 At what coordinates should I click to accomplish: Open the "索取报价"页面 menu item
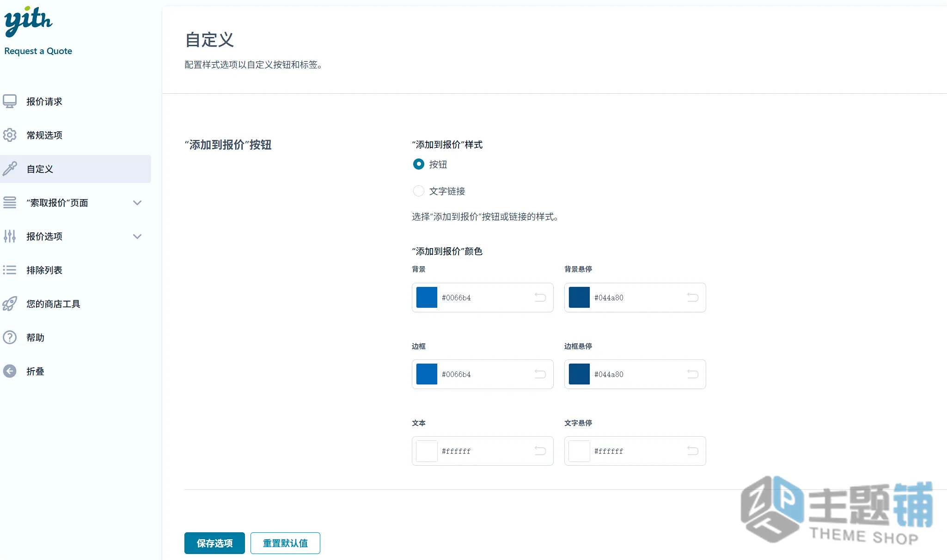tap(75, 202)
